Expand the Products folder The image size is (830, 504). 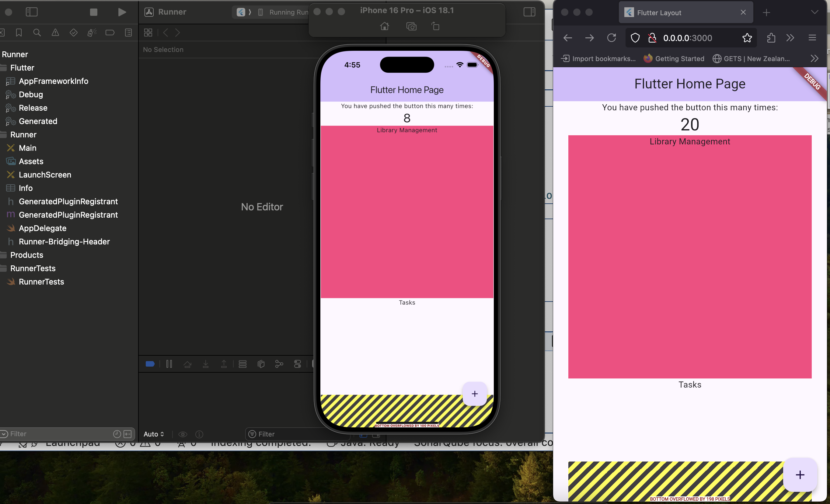[26, 255]
